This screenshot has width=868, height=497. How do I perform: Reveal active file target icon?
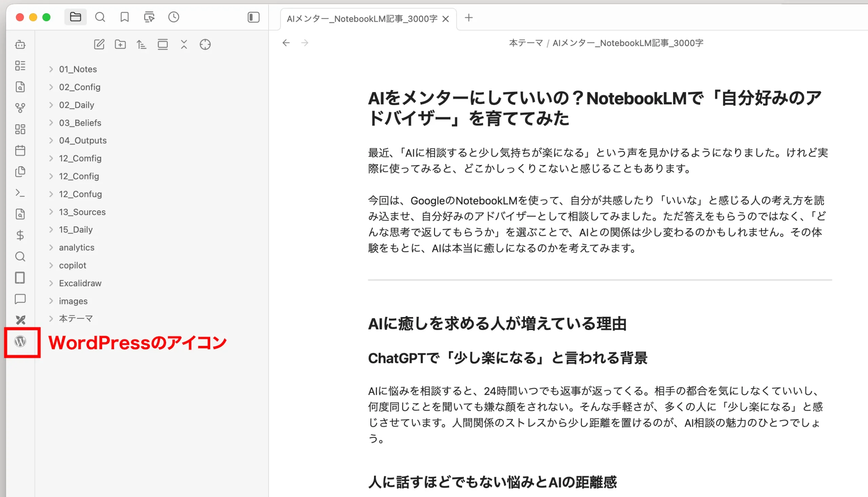click(x=205, y=44)
